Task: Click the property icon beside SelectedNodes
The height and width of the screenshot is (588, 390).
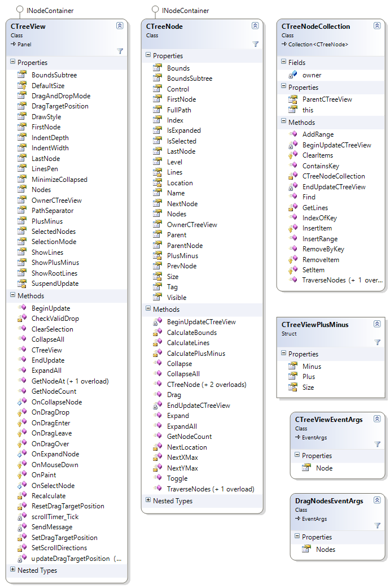Action: click(22, 232)
